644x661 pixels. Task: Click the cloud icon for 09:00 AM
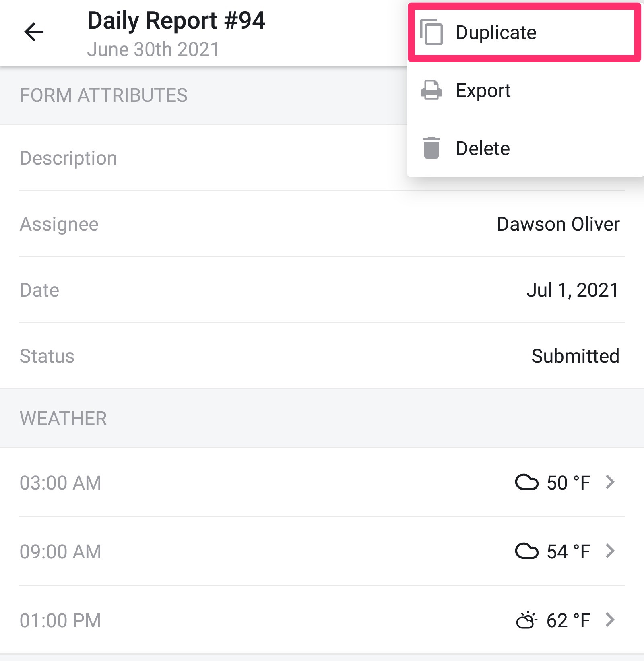tap(526, 551)
